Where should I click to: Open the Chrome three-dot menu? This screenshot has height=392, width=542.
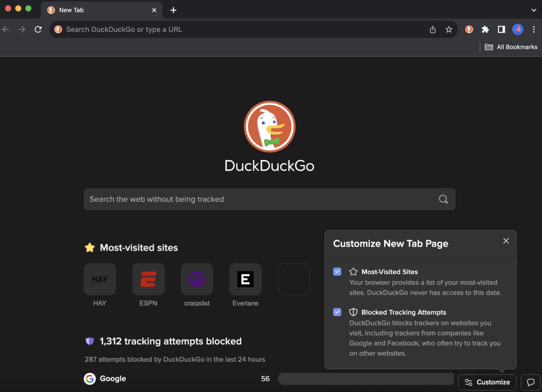click(534, 29)
